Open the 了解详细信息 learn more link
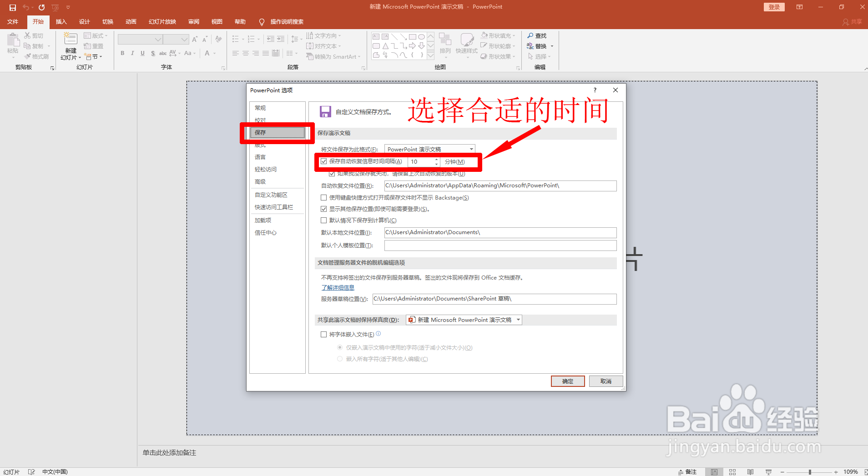The width and height of the screenshot is (868, 476). [338, 288]
